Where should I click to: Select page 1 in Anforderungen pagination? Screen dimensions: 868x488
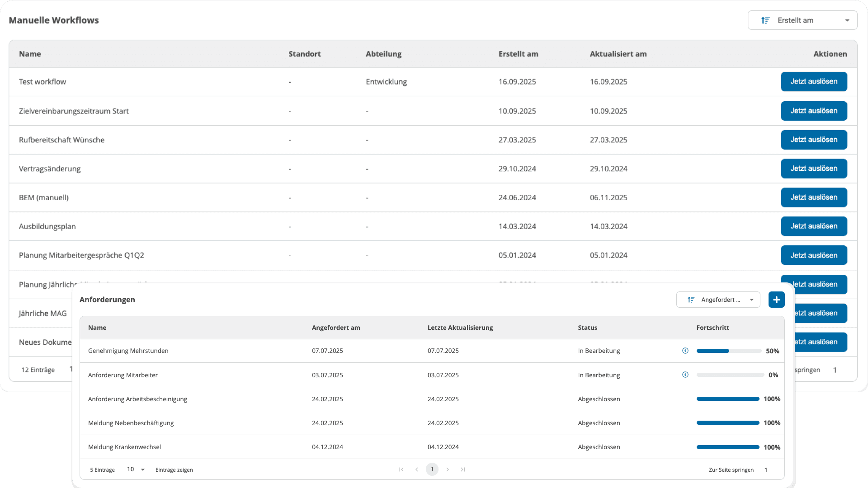point(432,469)
